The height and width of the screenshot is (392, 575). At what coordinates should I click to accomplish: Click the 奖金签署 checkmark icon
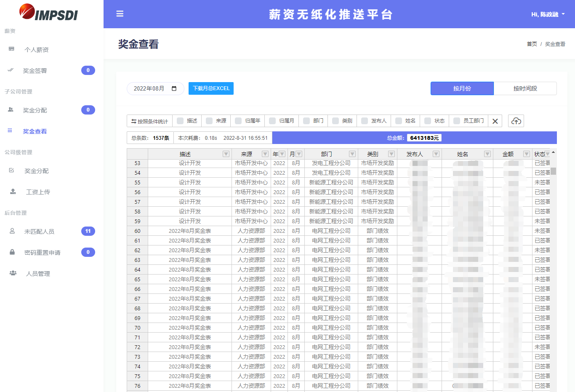11,70
